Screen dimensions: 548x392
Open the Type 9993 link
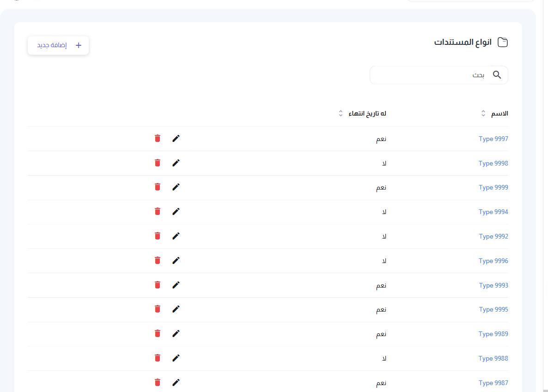pos(493,285)
